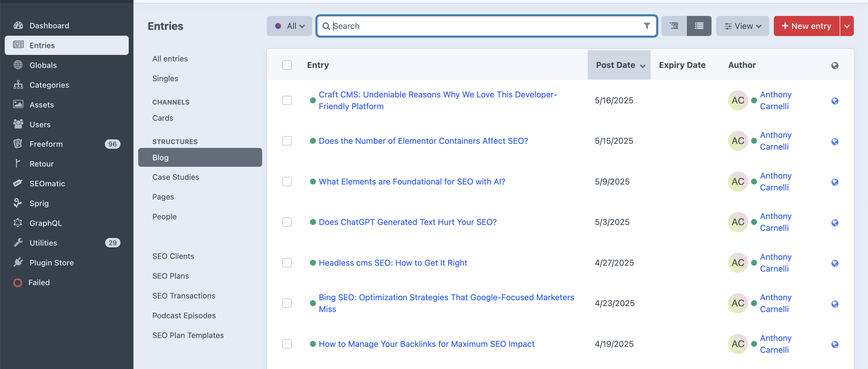Click the Plugin Store plug icon
This screenshot has width=868, height=369.
point(18,262)
